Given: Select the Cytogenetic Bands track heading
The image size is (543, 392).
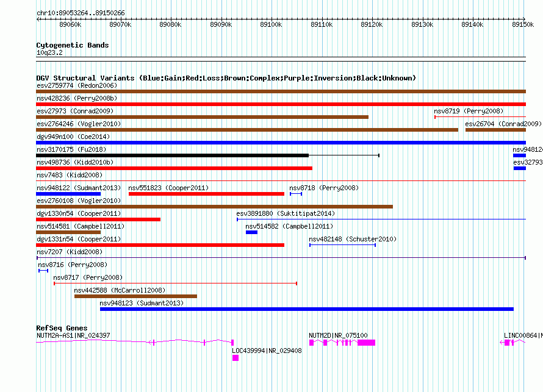Looking at the screenshot, I should 73,45.
